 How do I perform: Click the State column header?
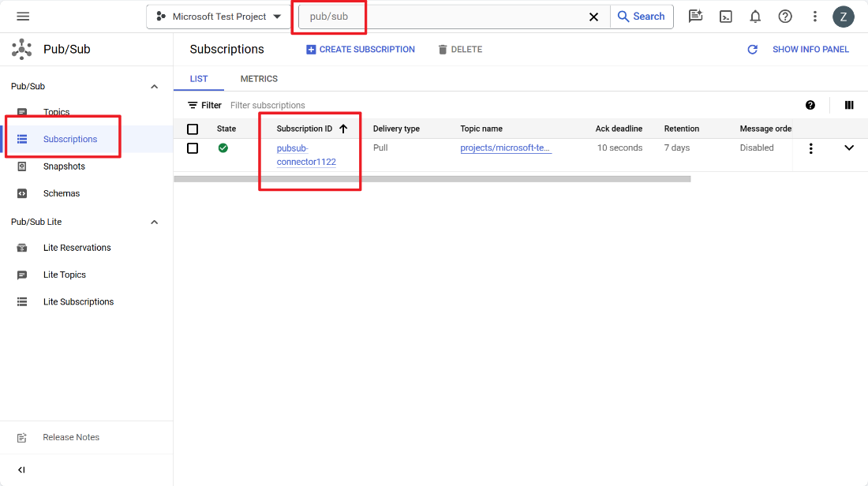(x=226, y=129)
